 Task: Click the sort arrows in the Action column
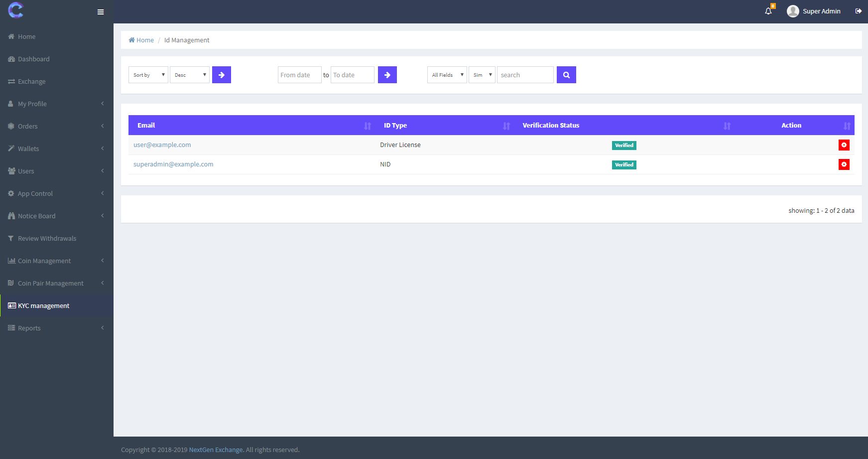tap(847, 126)
